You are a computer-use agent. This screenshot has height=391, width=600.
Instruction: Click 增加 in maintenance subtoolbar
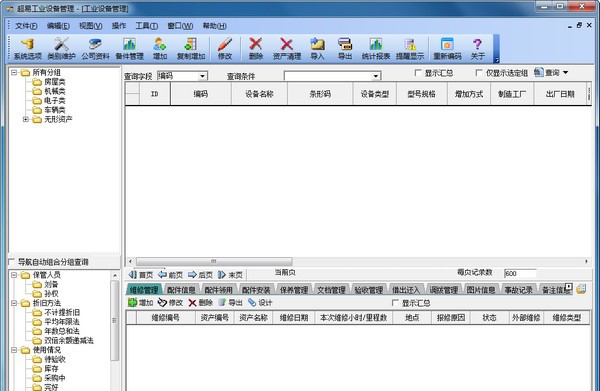pyautogui.click(x=141, y=303)
